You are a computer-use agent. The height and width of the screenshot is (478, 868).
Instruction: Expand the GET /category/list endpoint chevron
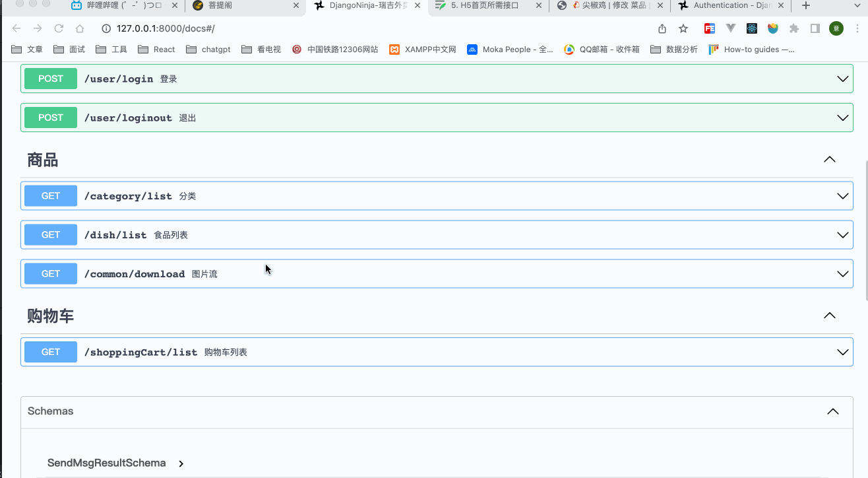(x=842, y=196)
